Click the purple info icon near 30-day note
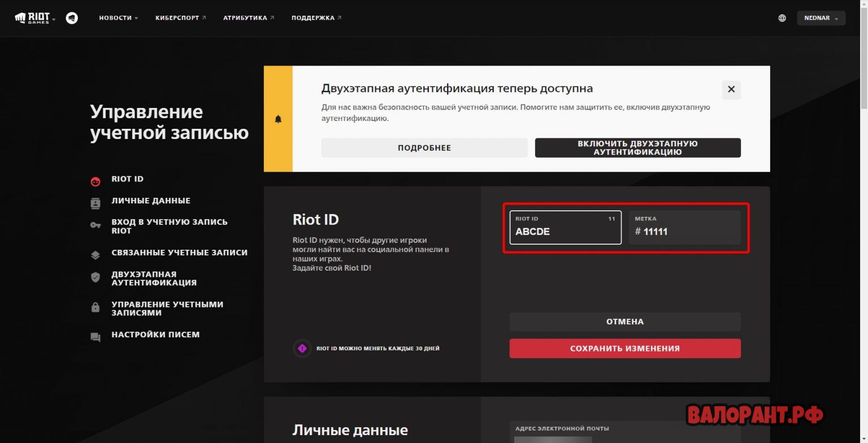The width and height of the screenshot is (868, 443). pyautogui.click(x=302, y=349)
